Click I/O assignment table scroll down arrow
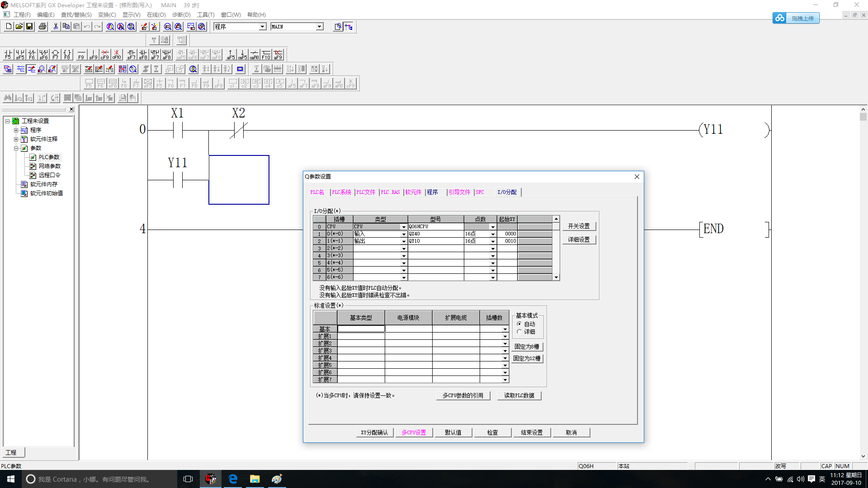The height and width of the screenshot is (488, 868). click(x=556, y=277)
